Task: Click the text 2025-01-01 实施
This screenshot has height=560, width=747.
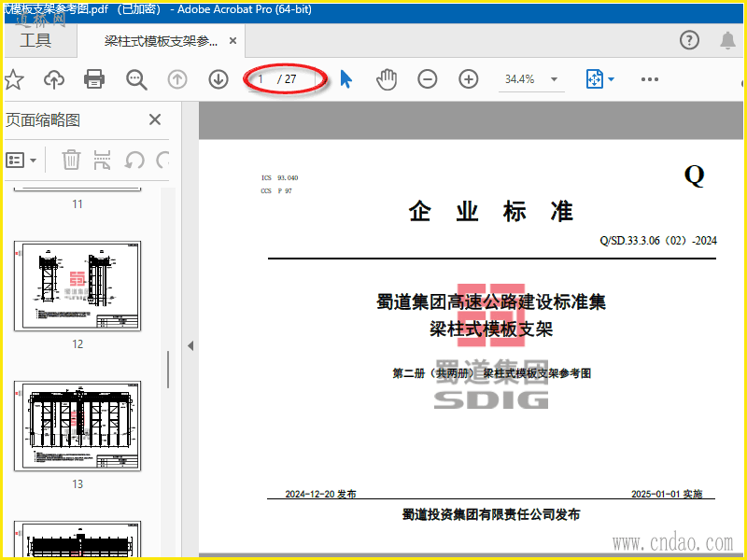Action: [x=667, y=494]
